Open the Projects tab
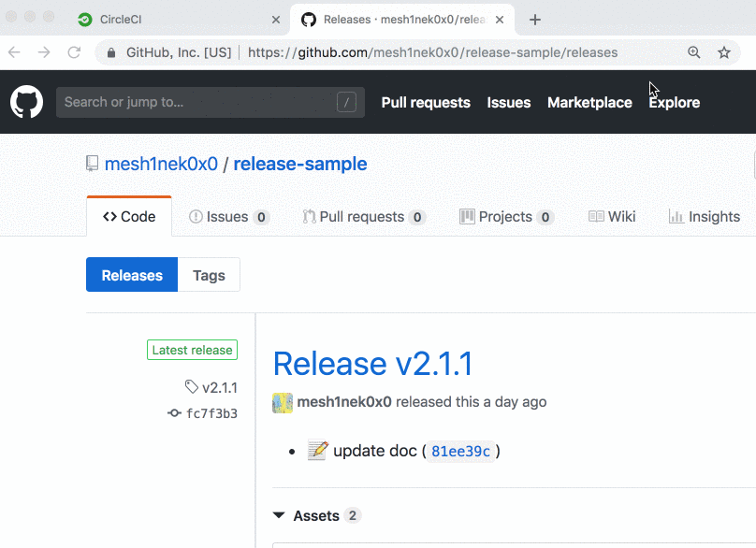This screenshot has width=756, height=548. pyautogui.click(x=506, y=217)
